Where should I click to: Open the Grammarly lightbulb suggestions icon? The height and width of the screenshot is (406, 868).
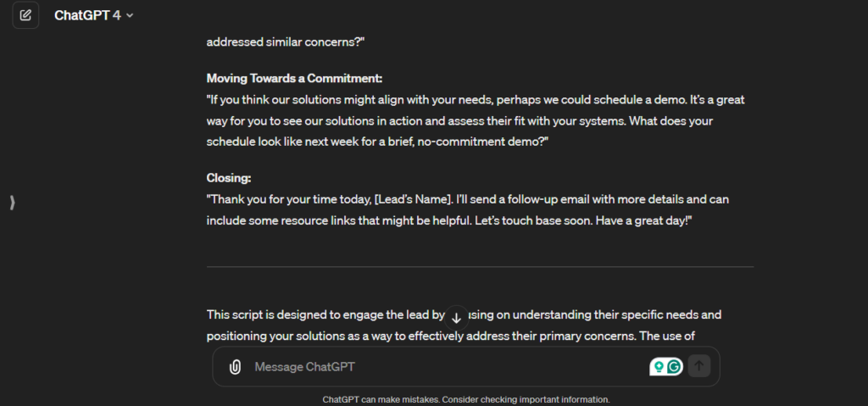658,367
